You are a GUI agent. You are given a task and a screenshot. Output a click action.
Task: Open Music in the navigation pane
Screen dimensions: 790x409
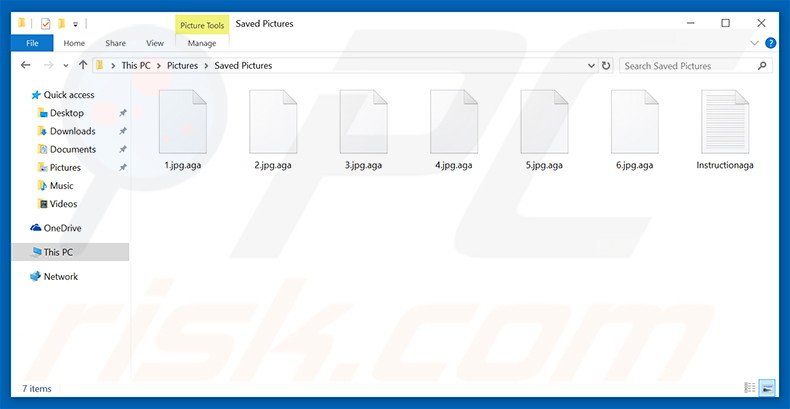[x=56, y=185]
